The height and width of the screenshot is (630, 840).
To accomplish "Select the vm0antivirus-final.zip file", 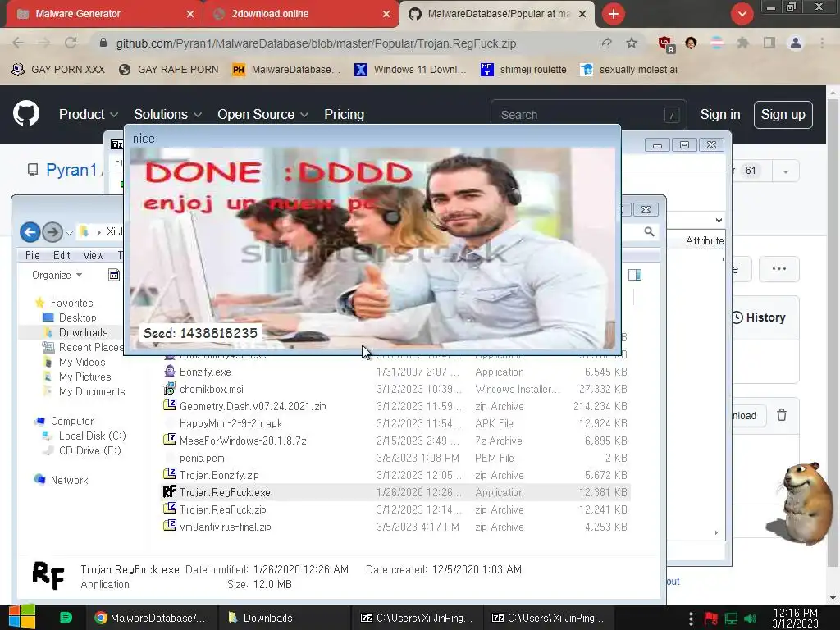I will tap(225, 527).
